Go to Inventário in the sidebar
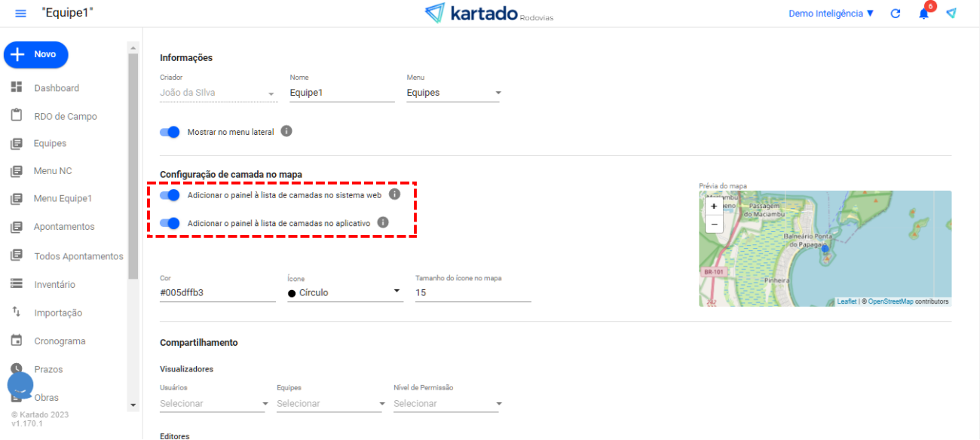 click(54, 285)
